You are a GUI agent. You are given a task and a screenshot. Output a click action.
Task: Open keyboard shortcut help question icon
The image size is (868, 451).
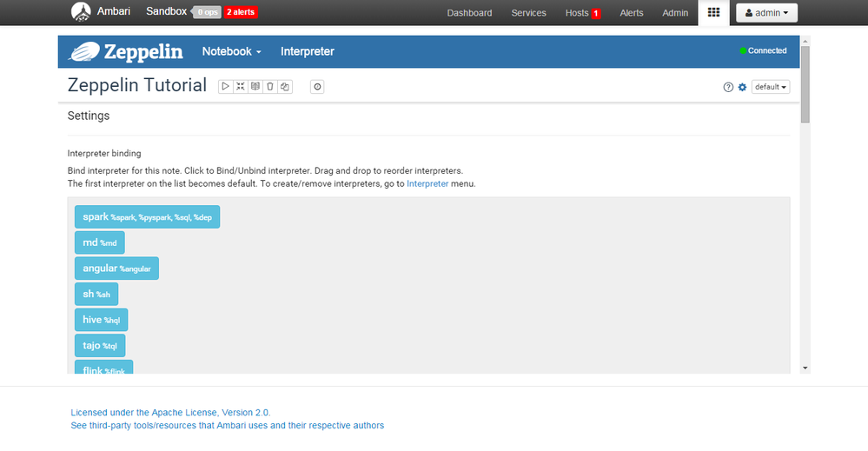click(728, 87)
